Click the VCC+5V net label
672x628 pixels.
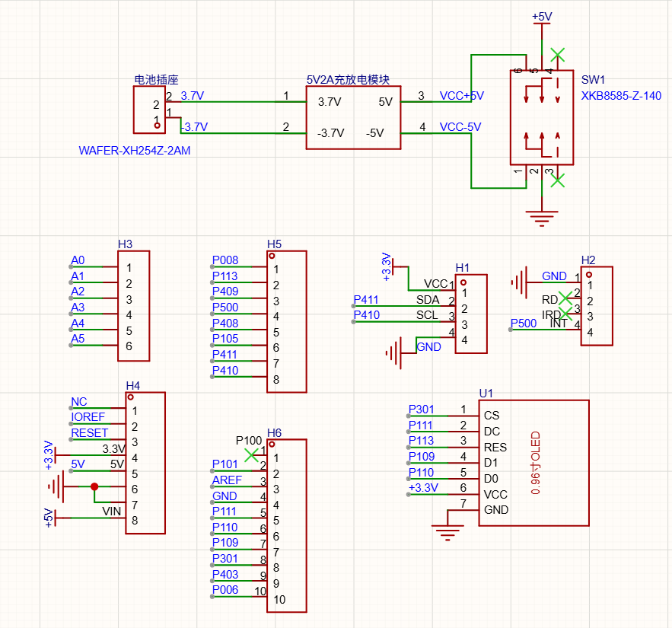[461, 96]
